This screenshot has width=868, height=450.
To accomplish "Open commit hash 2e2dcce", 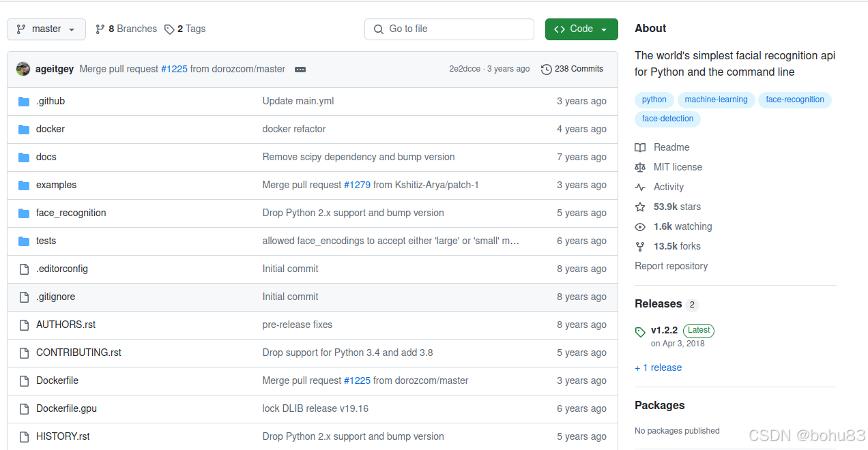I will (465, 69).
